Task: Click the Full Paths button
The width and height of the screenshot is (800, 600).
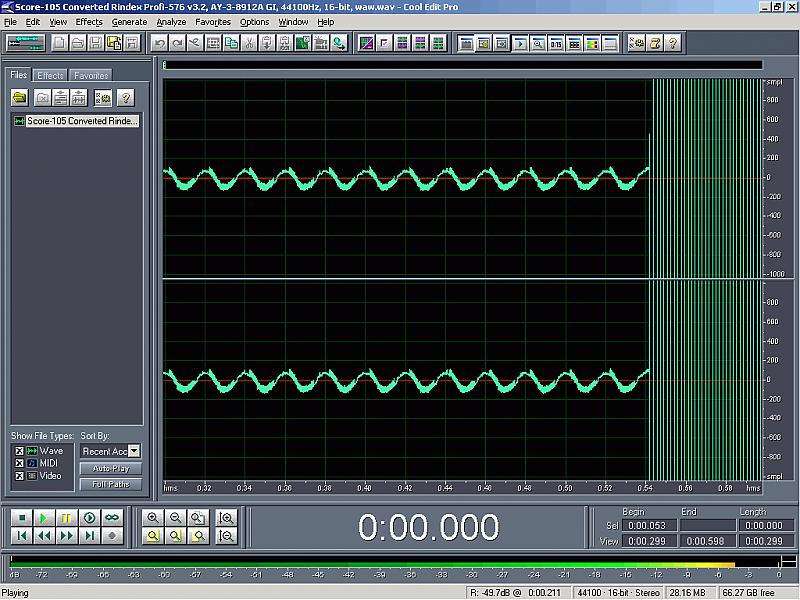Action: tap(111, 484)
